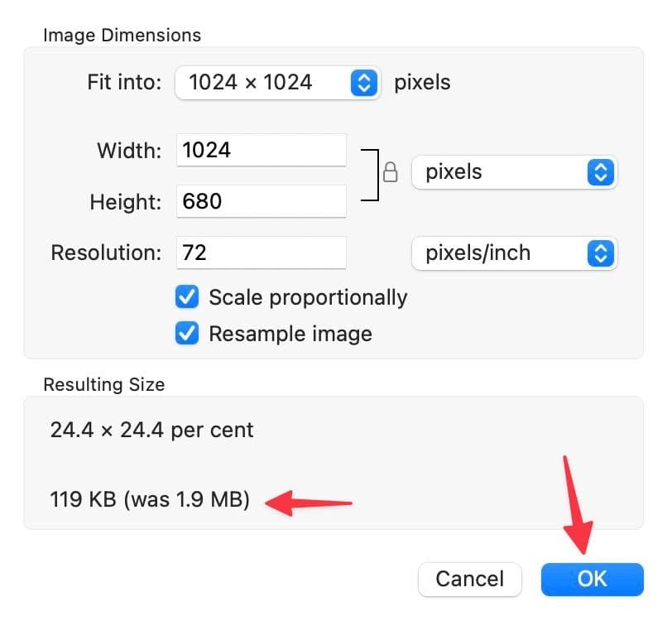The height and width of the screenshot is (621, 672).
Task: Click the "24.4 × 24.4 per cent" text
Action: point(152,431)
